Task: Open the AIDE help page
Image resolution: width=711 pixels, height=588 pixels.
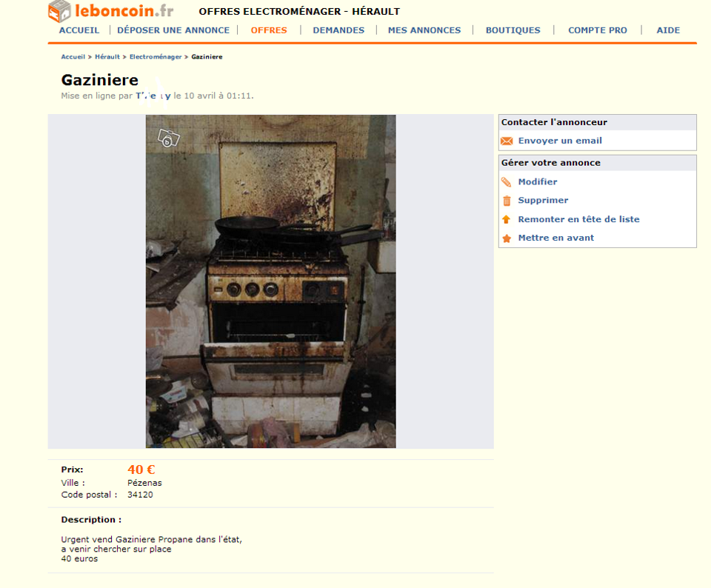Action: 668,30
